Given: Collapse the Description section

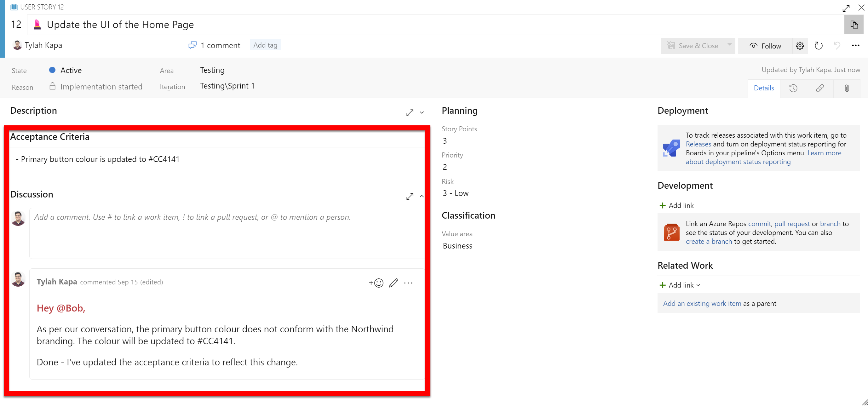Looking at the screenshot, I should [x=422, y=112].
